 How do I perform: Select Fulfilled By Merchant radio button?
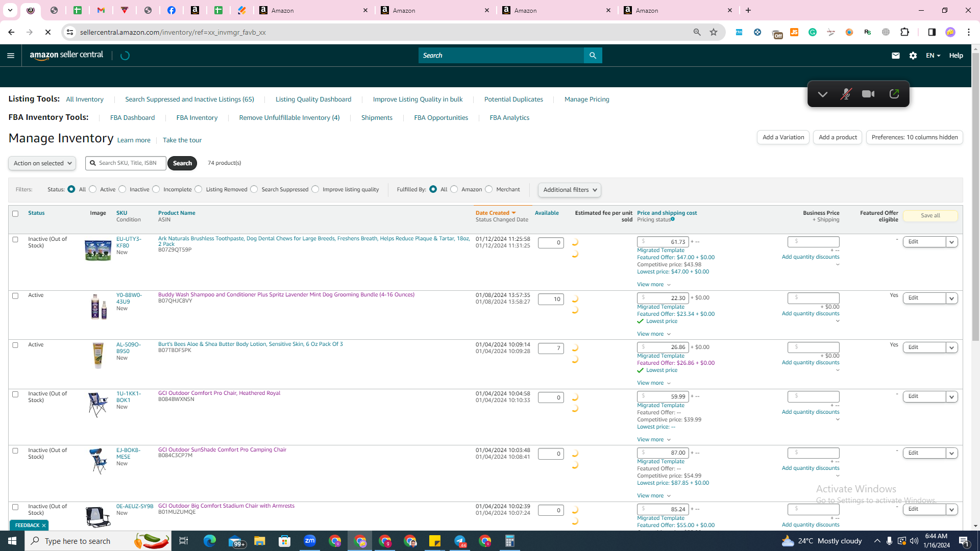pyautogui.click(x=489, y=189)
